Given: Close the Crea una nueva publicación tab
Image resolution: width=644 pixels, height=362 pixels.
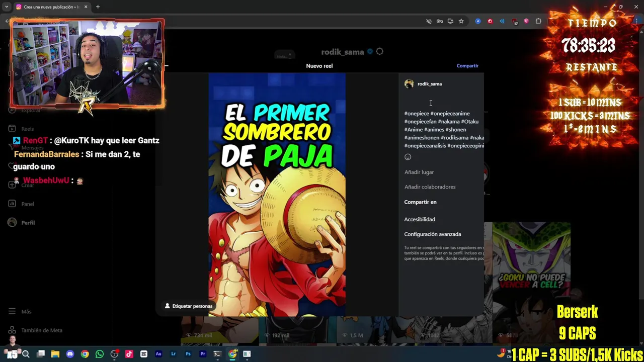Looking at the screenshot, I should (86, 7).
